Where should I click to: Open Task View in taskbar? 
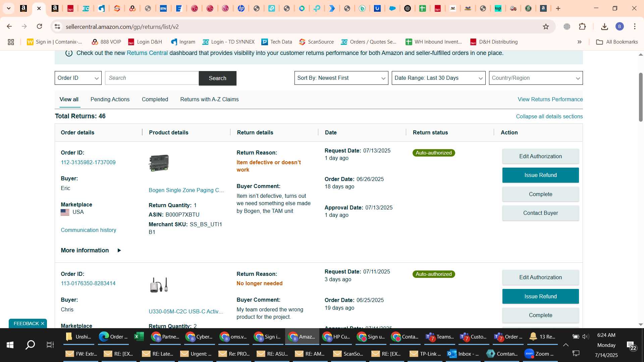click(x=50, y=345)
